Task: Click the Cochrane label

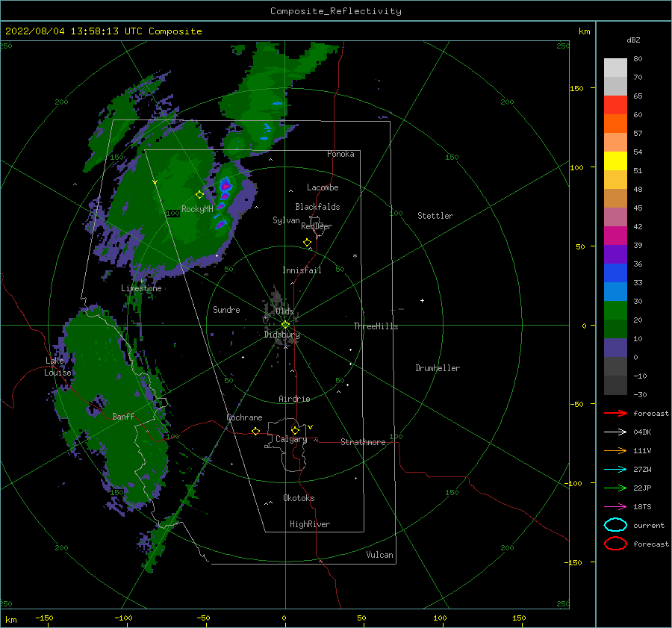Action: pos(244,417)
